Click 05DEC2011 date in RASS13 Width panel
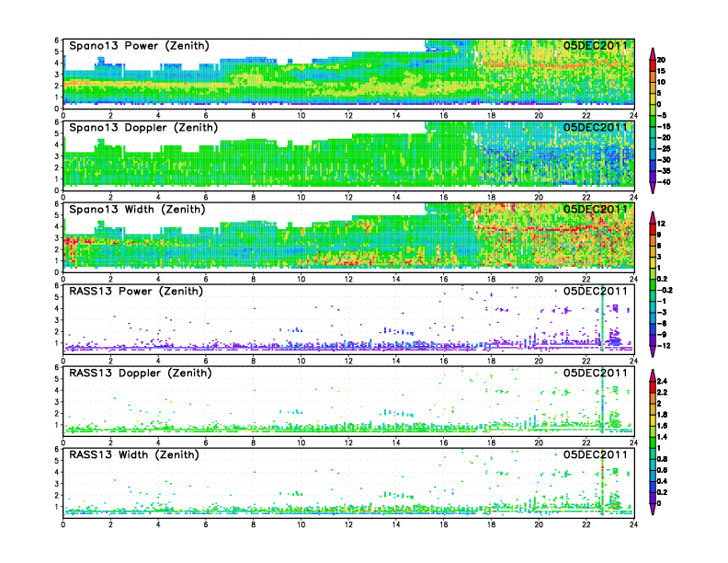This screenshot has width=728, height=563. (596, 454)
